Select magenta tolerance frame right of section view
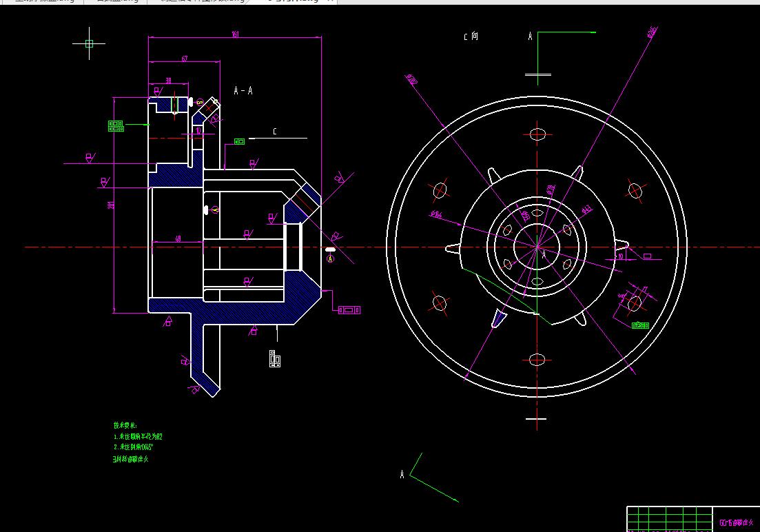Screen dimensions: 760x532 point(349,310)
